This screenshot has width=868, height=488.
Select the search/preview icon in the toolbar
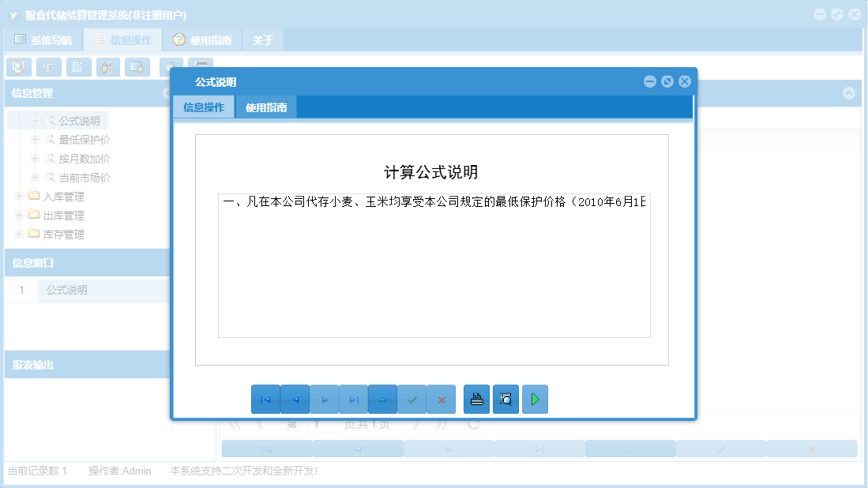tap(18, 67)
